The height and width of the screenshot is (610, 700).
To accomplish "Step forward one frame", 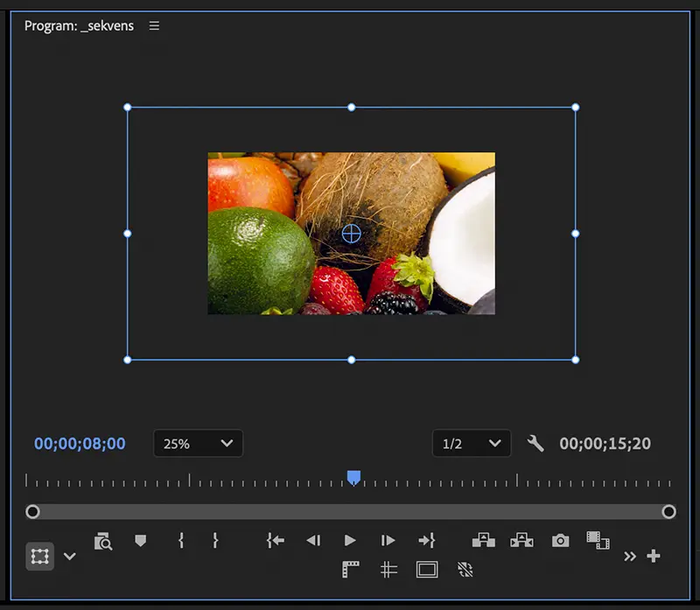I will [x=388, y=541].
